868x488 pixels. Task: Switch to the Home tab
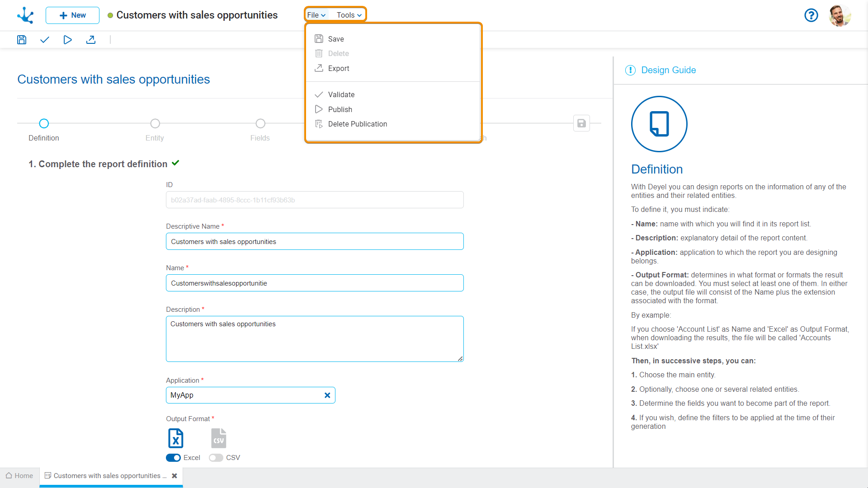(19, 476)
